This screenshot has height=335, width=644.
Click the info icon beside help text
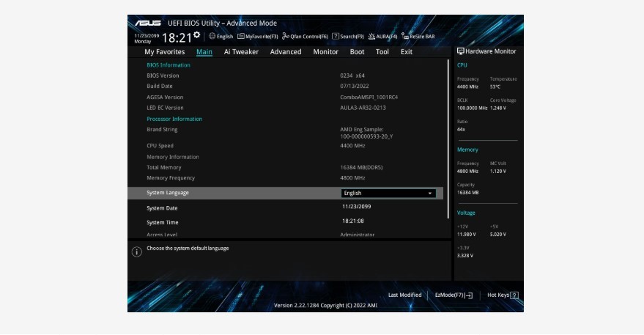[137, 252]
